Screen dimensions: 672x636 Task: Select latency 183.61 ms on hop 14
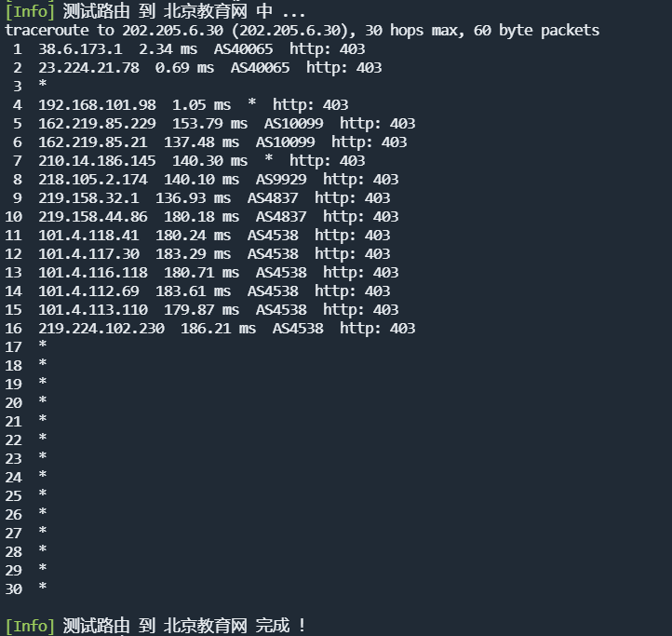(193, 291)
